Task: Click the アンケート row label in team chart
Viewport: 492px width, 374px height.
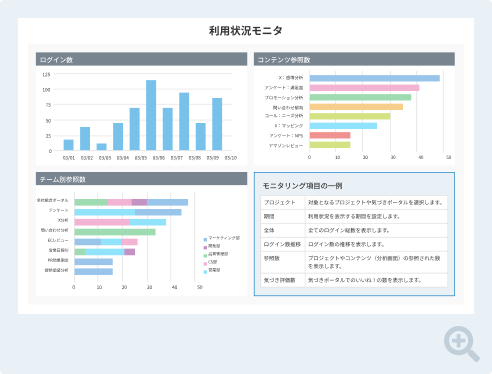Action: 58,210
